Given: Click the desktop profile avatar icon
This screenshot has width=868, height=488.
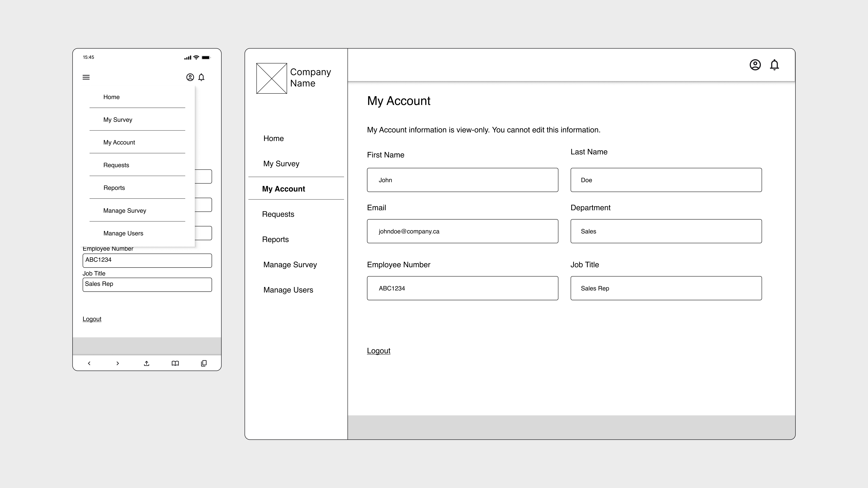Looking at the screenshot, I should pyautogui.click(x=755, y=65).
